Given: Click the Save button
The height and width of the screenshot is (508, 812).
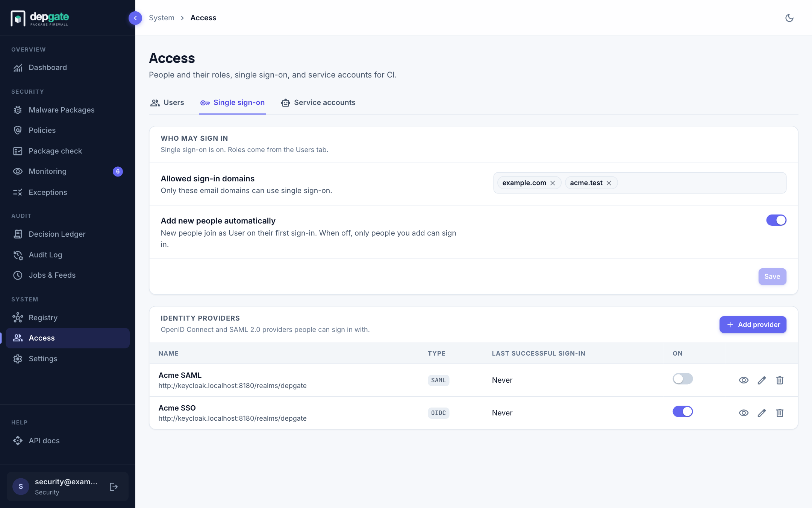Looking at the screenshot, I should (x=772, y=277).
